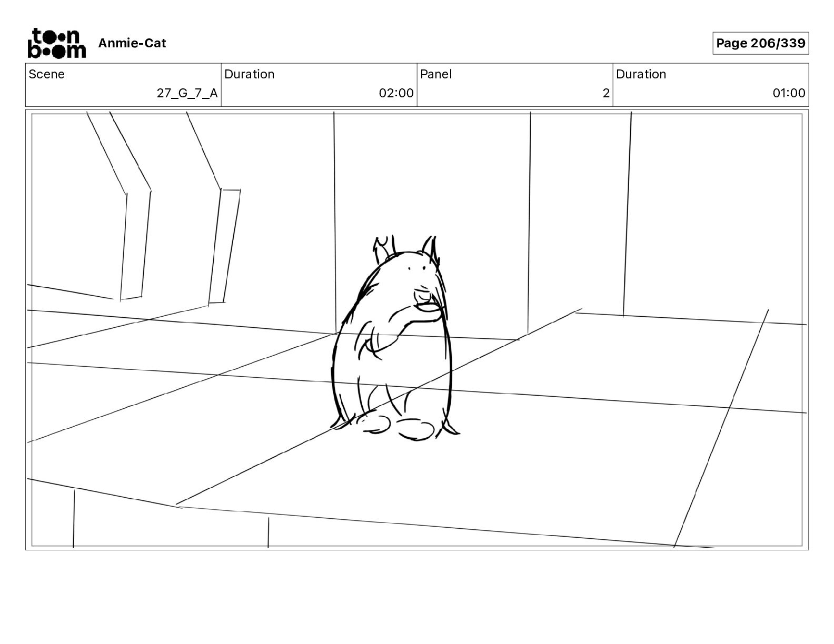Select the Duration label beside Panel

[x=641, y=74]
